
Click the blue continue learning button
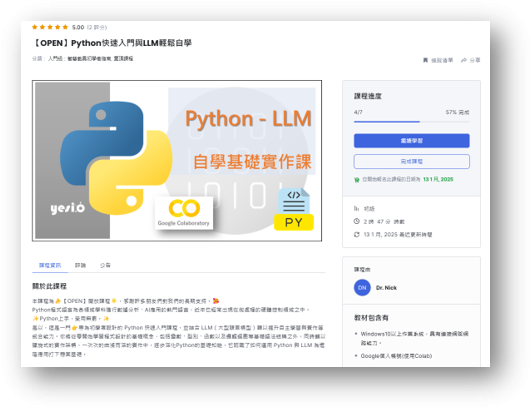[411, 141]
